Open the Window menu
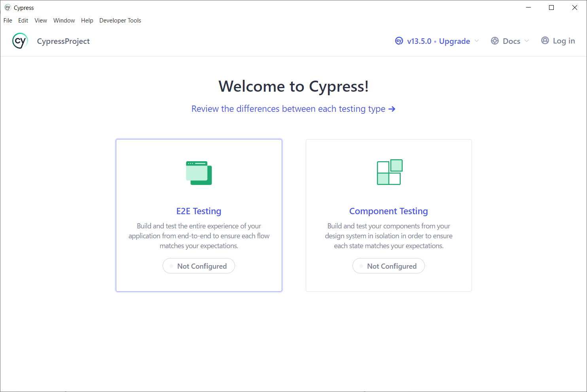 pos(64,21)
